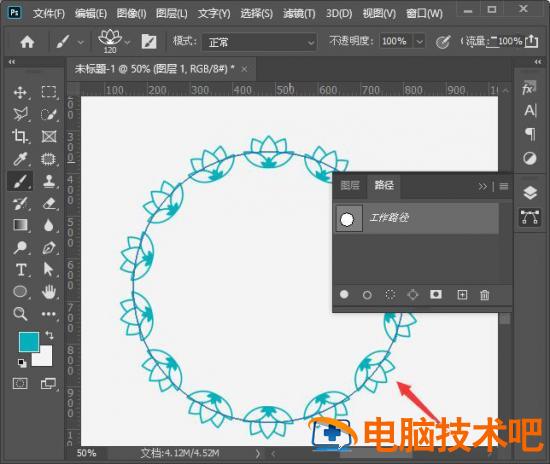This screenshot has height=464, width=550.
Task: Toggle the brush settings panel button
Action: click(149, 42)
